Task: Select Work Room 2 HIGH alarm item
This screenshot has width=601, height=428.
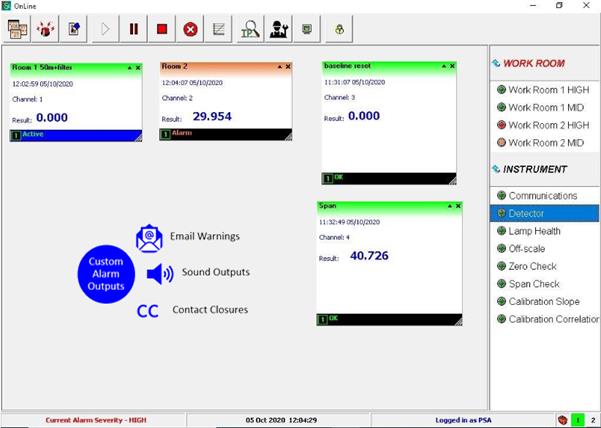Action: click(x=547, y=125)
